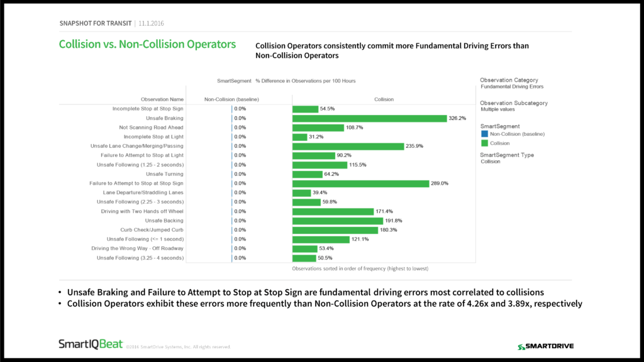The height and width of the screenshot is (362, 644).
Task: Click the SmartDrive logo
Action: [545, 346]
